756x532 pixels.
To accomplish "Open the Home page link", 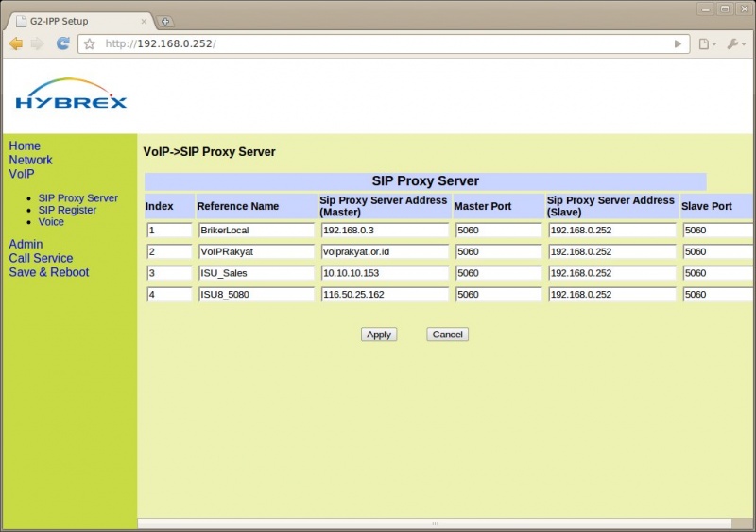I will (x=25, y=146).
